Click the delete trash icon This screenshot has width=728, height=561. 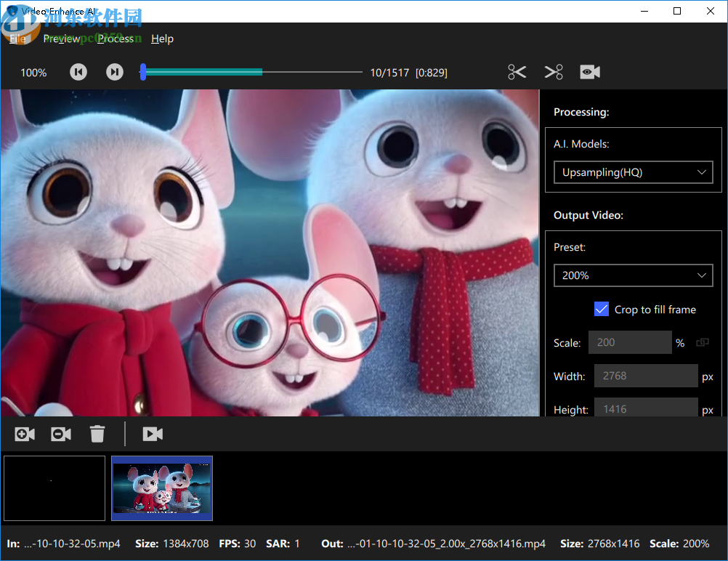[97, 434]
